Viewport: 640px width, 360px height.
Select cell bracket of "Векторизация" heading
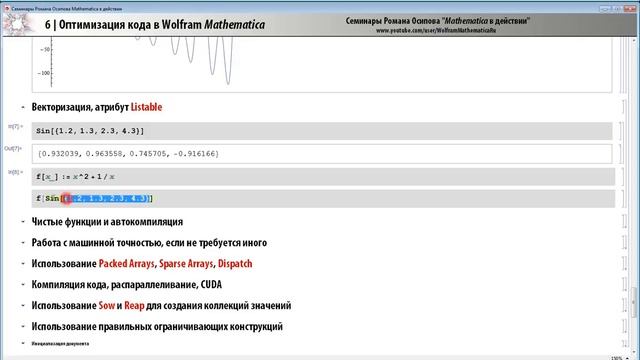[x=624, y=107]
